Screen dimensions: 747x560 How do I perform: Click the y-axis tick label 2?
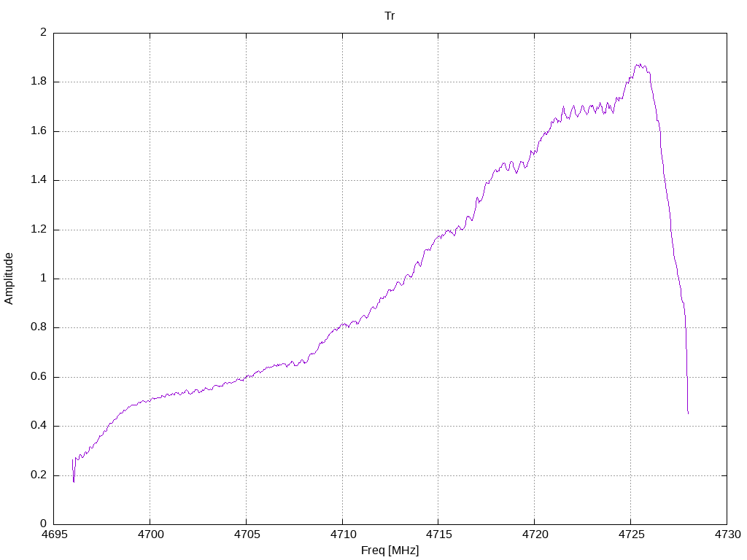click(x=44, y=32)
